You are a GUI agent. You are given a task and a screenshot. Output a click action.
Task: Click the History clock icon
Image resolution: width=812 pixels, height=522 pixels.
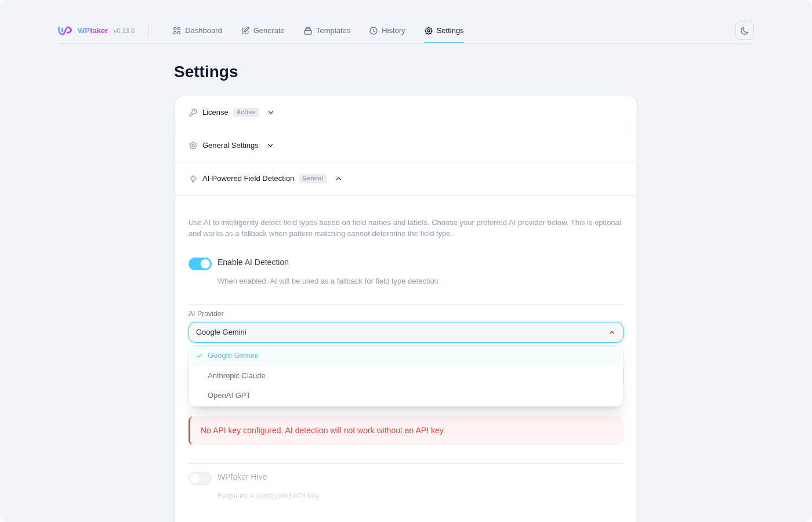click(374, 31)
